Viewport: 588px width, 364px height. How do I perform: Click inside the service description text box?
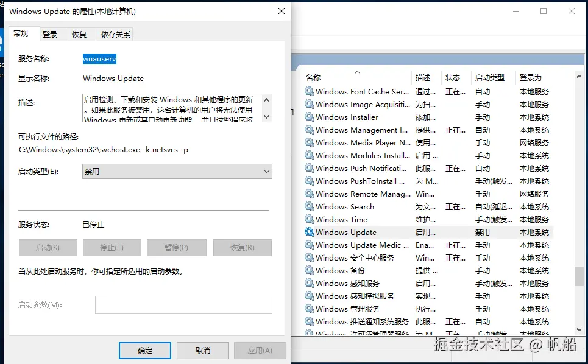[x=172, y=108]
